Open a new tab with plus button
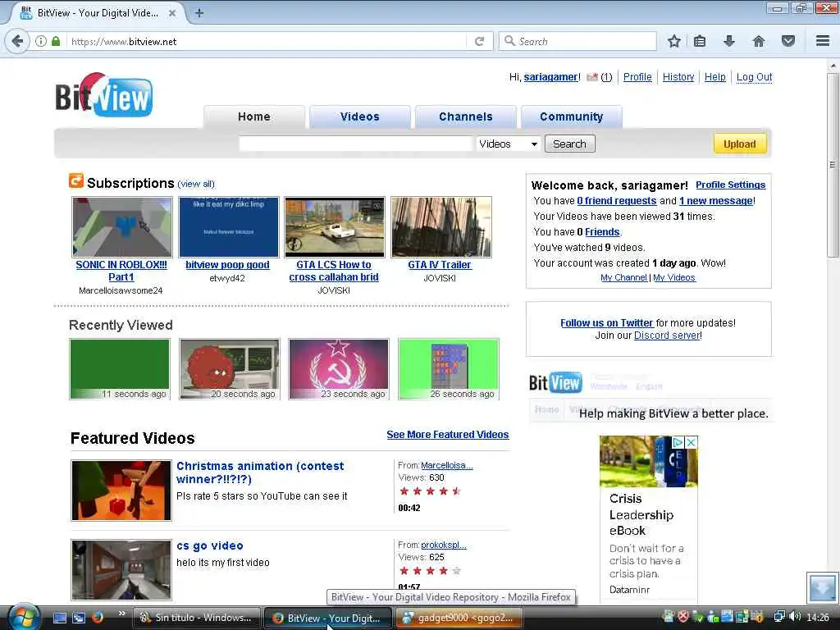Screen dimensions: 840x630 point(199,13)
